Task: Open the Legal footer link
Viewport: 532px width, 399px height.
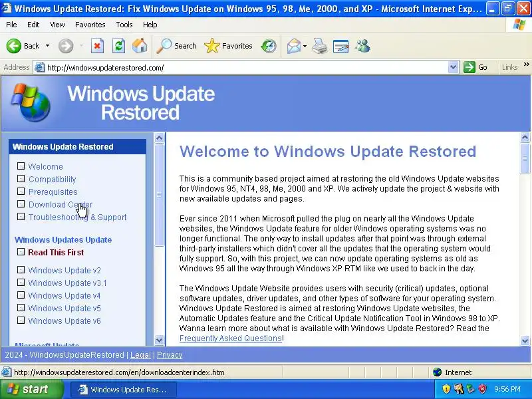Action: [140, 355]
